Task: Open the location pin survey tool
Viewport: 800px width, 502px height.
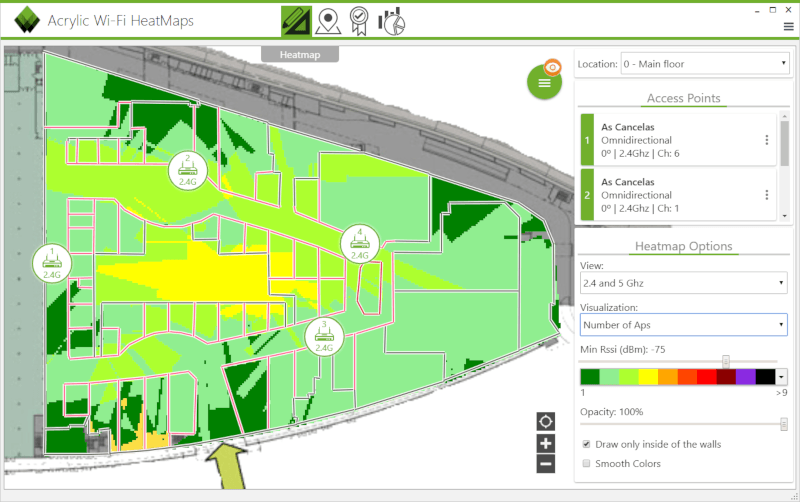Action: pos(328,22)
